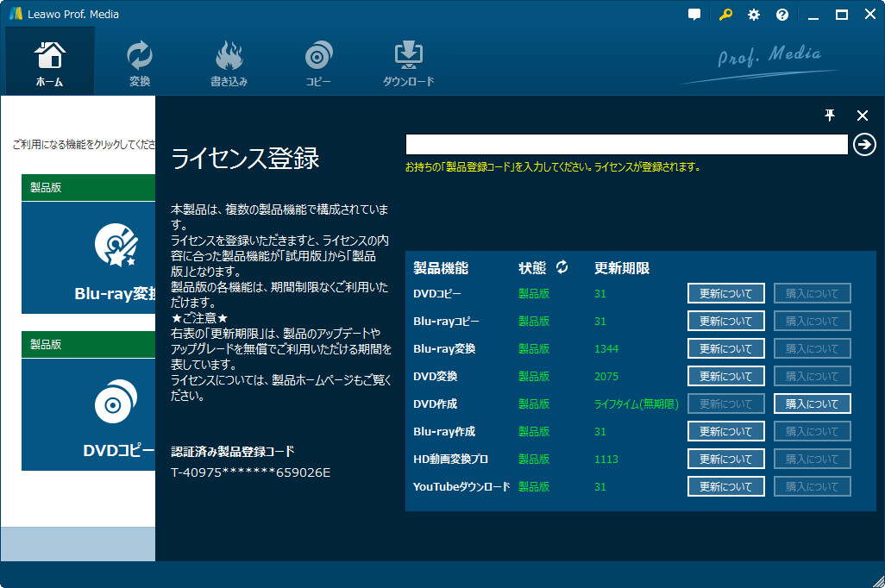Open settings via the gear icon
Viewport: 885px width, 588px height.
pos(753,15)
